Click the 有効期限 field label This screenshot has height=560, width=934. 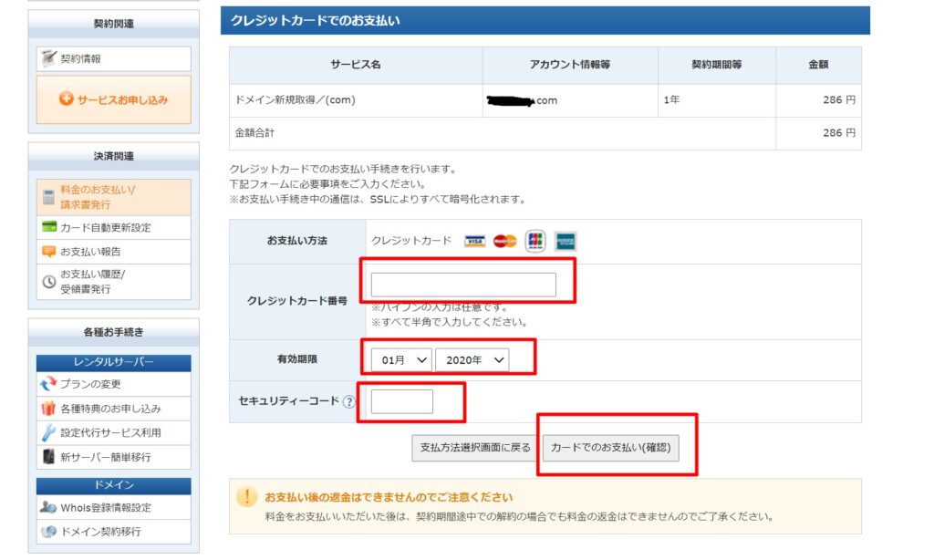pyautogui.click(x=296, y=359)
